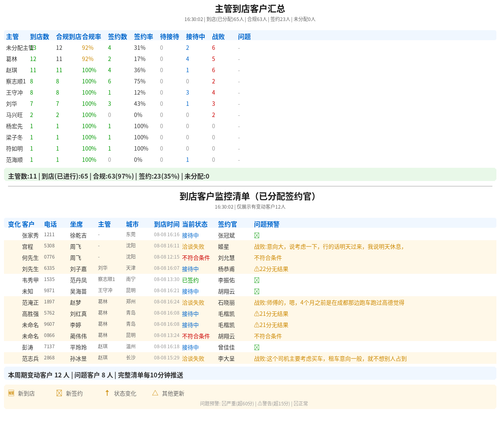Click the 当前状态 column header
500x426 pixels.
pos(195,224)
